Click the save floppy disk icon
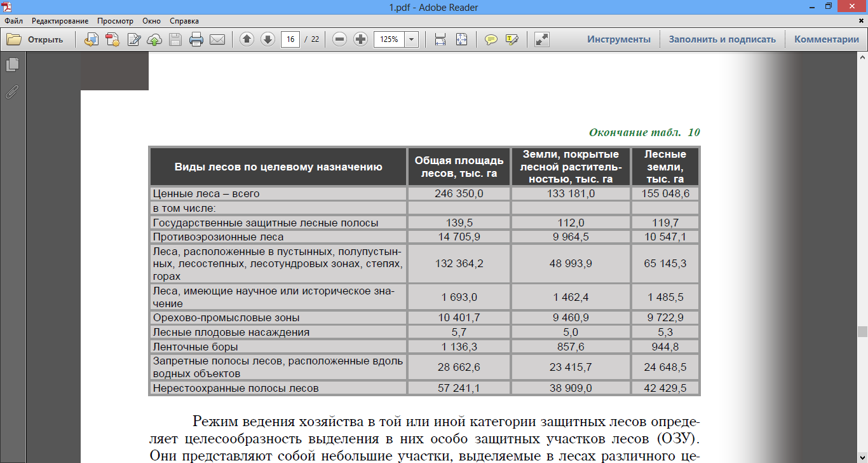 (175, 39)
